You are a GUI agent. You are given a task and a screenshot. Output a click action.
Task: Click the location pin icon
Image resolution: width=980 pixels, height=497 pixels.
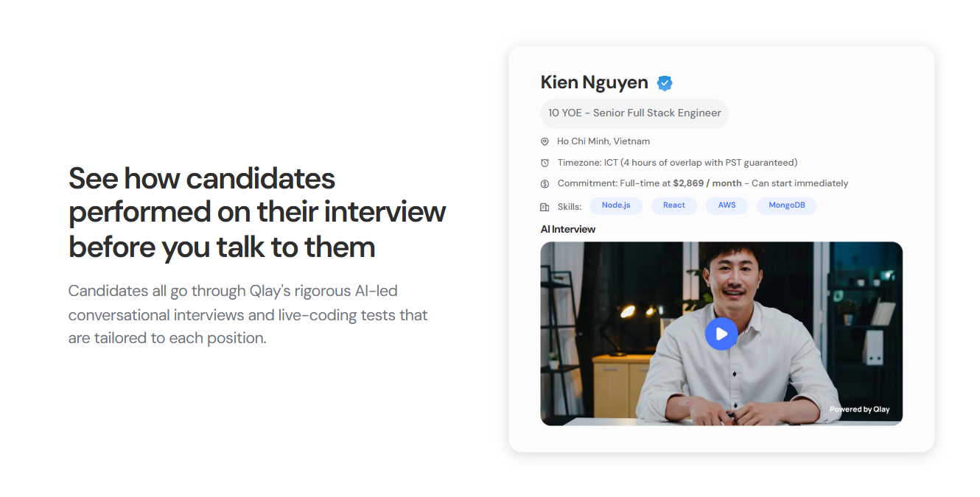(x=545, y=141)
